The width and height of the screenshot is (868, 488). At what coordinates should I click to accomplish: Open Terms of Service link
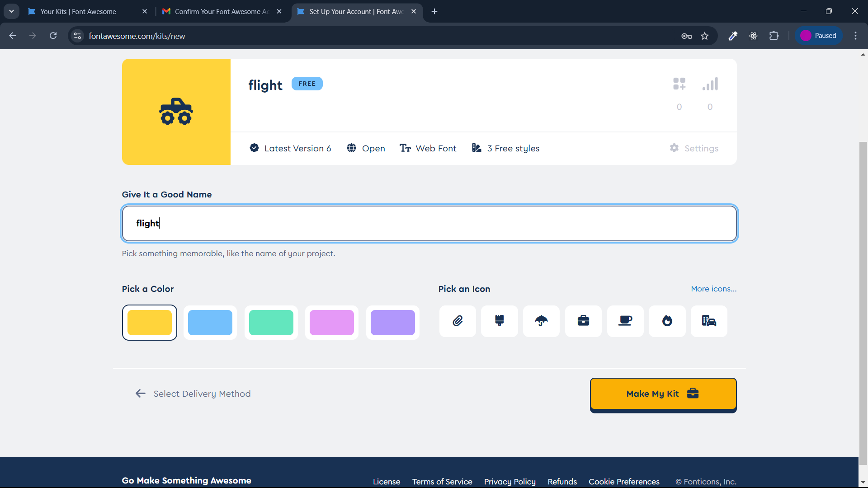tap(442, 482)
